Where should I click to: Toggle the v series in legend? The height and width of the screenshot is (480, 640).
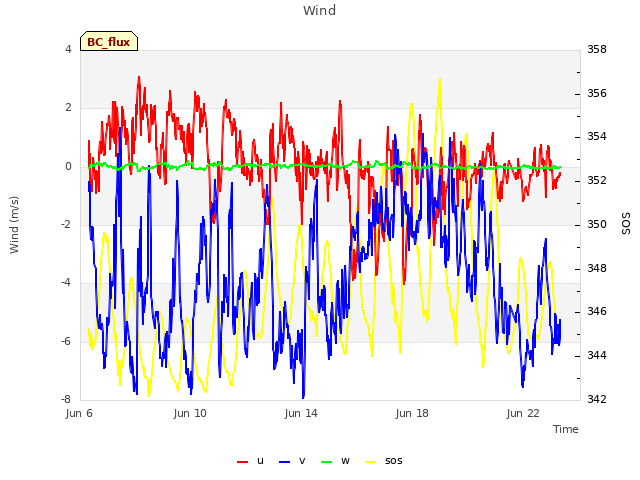292,461
